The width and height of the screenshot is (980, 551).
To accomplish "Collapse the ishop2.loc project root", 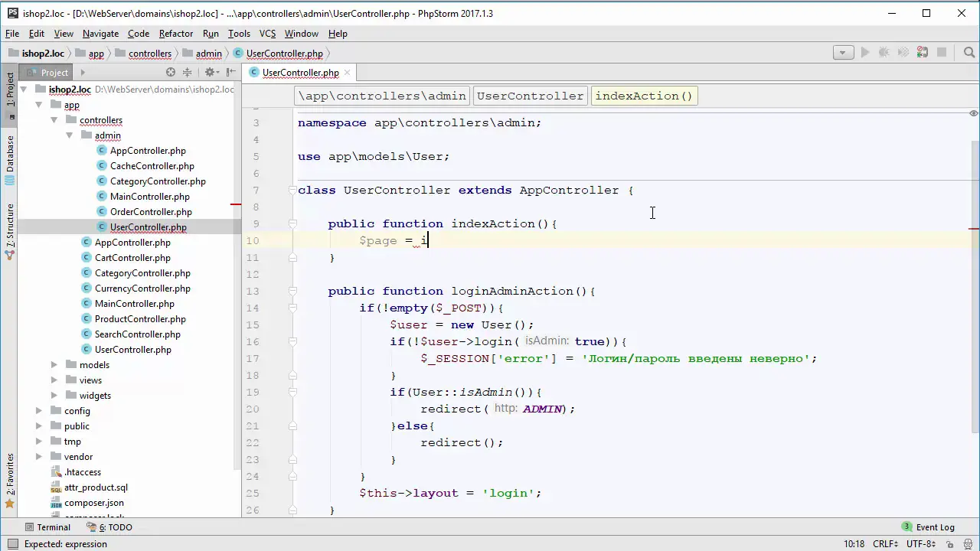I will [24, 90].
